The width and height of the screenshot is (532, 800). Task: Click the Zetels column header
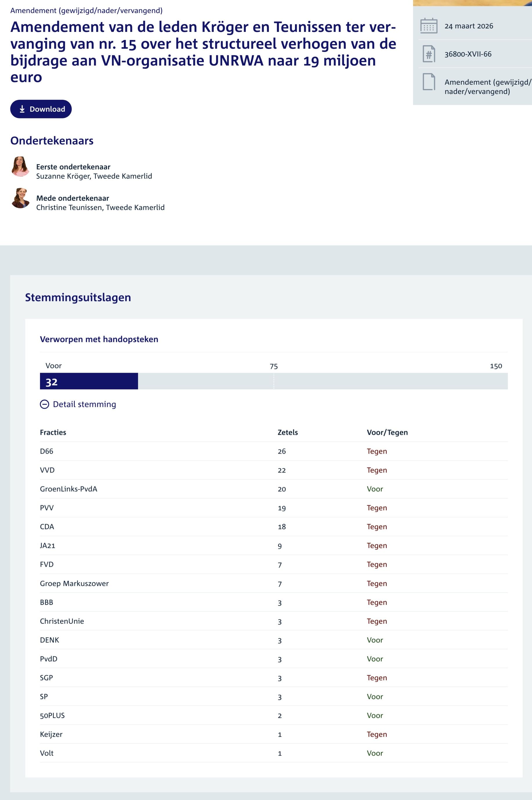point(287,432)
